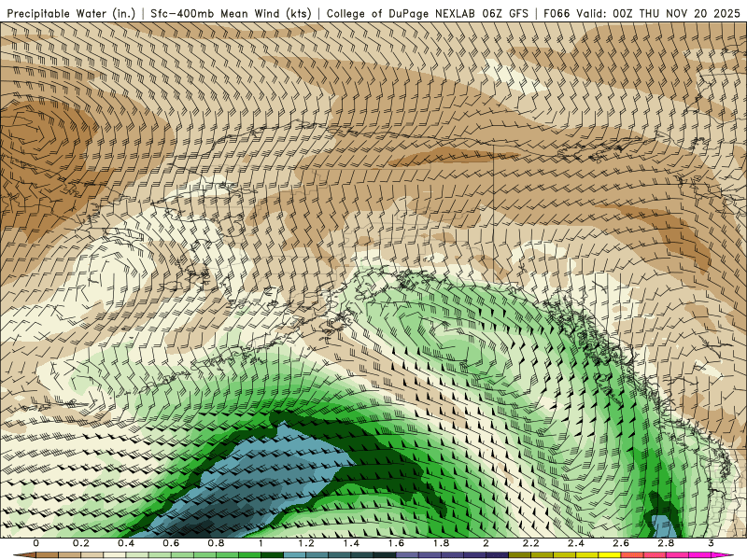
Task: Click the 'F066' forecast hour label
Action: click(557, 14)
